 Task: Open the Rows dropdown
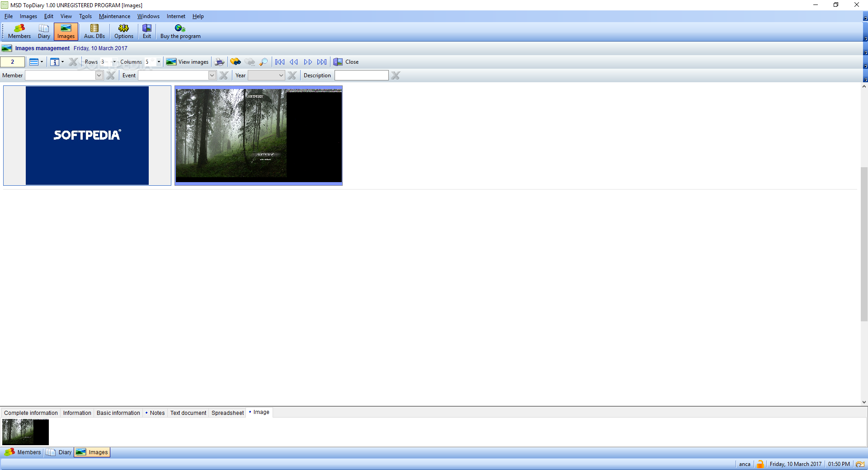(114, 62)
